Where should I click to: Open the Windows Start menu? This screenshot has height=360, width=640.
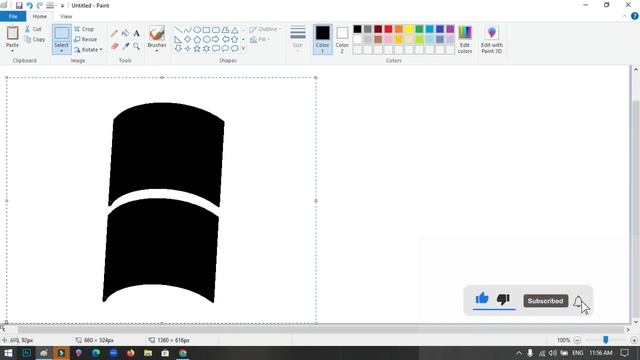8,353
